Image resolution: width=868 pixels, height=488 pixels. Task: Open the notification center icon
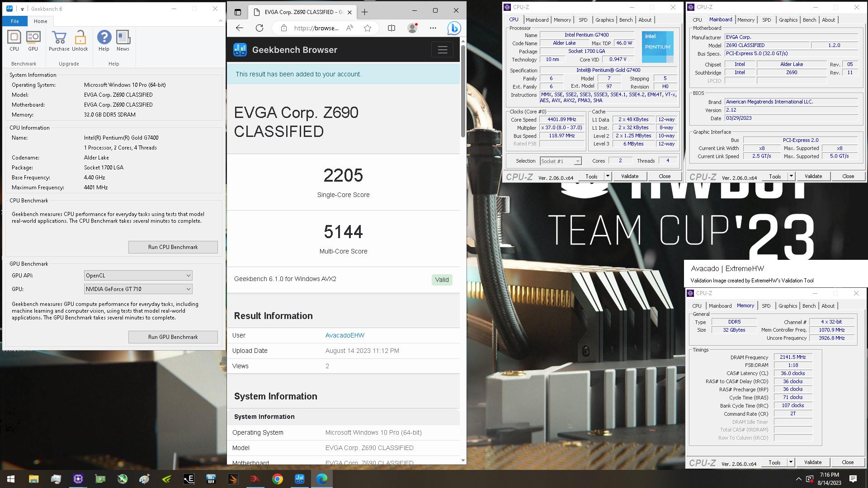click(x=853, y=479)
